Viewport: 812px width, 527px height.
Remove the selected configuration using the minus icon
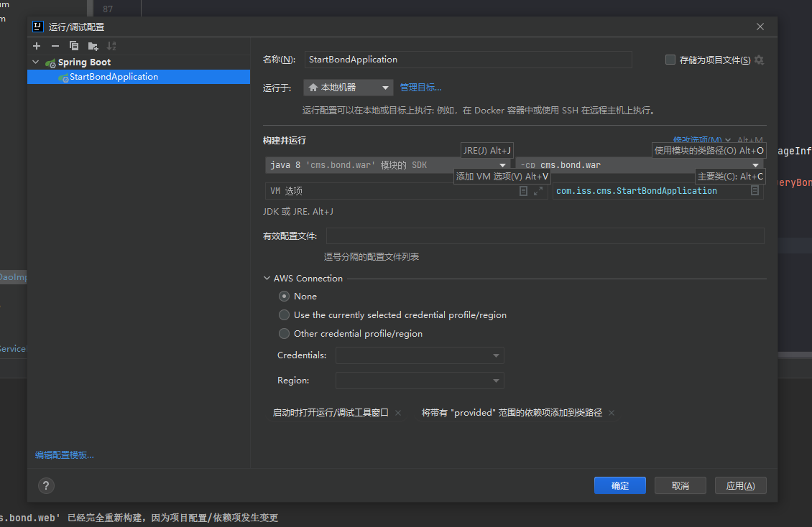(x=55, y=45)
